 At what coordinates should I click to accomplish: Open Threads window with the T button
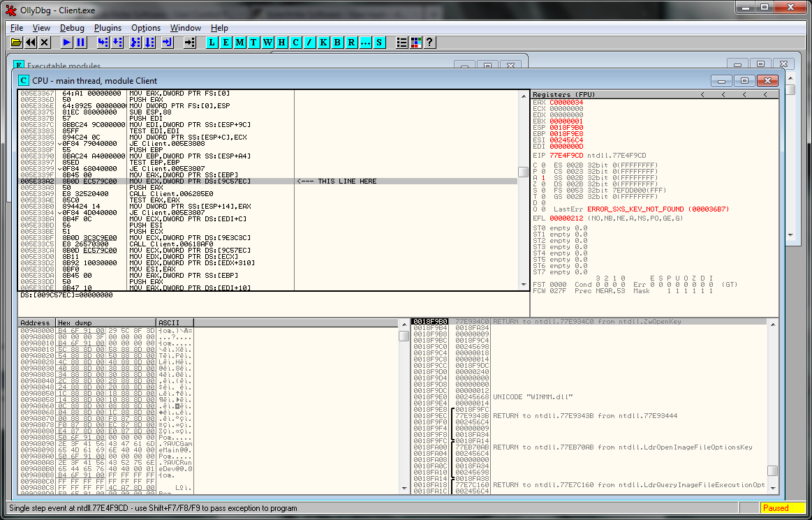click(254, 43)
